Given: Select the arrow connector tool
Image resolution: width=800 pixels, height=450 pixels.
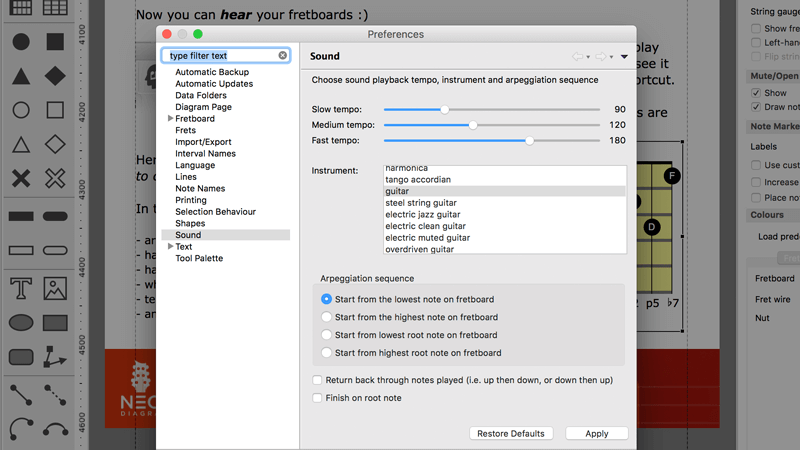Looking at the screenshot, I should [55, 357].
